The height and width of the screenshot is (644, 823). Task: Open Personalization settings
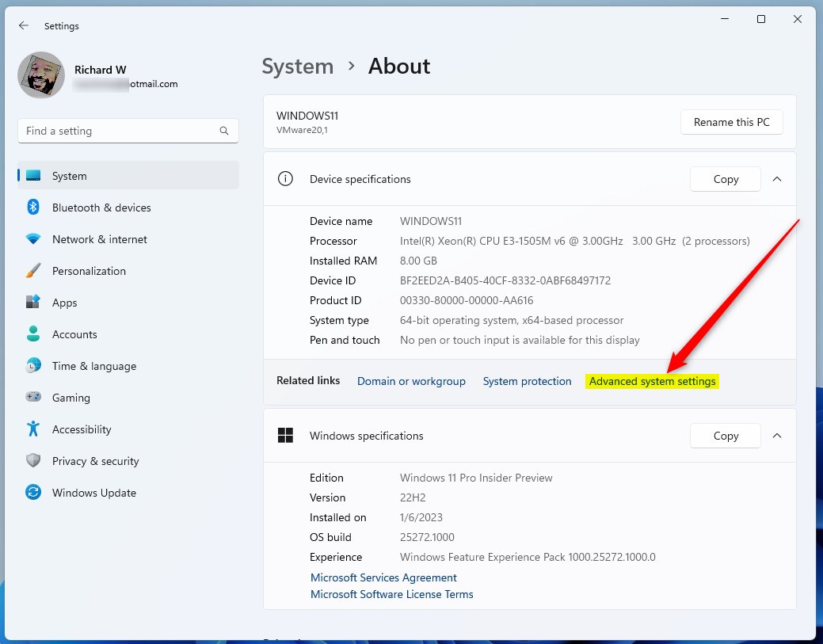click(88, 271)
